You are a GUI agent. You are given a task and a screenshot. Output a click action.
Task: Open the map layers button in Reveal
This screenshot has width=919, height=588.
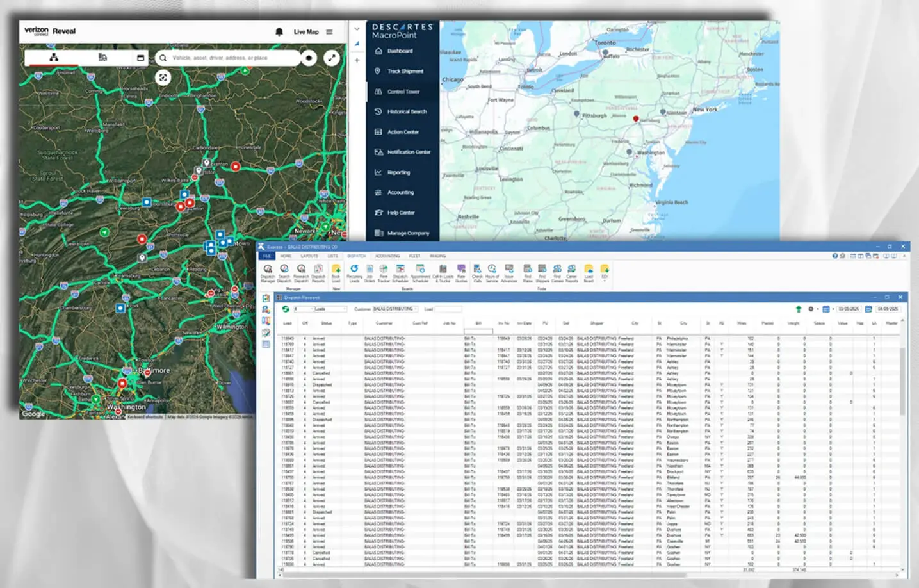tap(309, 58)
